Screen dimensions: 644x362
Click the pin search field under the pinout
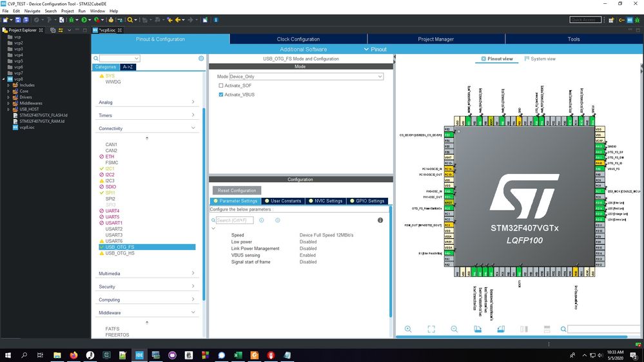[605, 329]
